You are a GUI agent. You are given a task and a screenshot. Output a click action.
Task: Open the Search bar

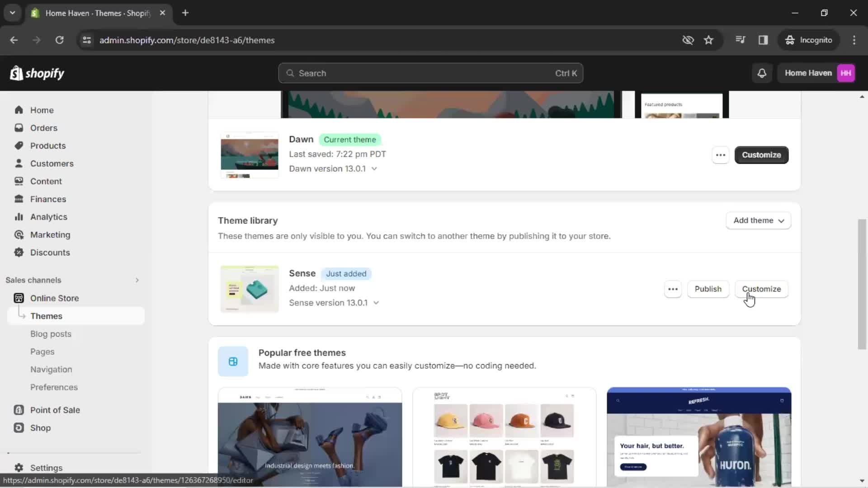(x=431, y=73)
